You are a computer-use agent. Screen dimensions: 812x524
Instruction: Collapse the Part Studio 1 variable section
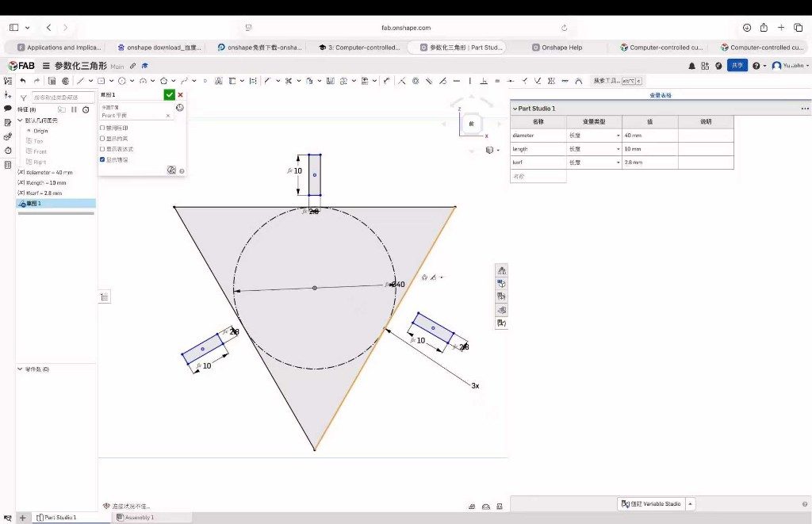click(515, 109)
